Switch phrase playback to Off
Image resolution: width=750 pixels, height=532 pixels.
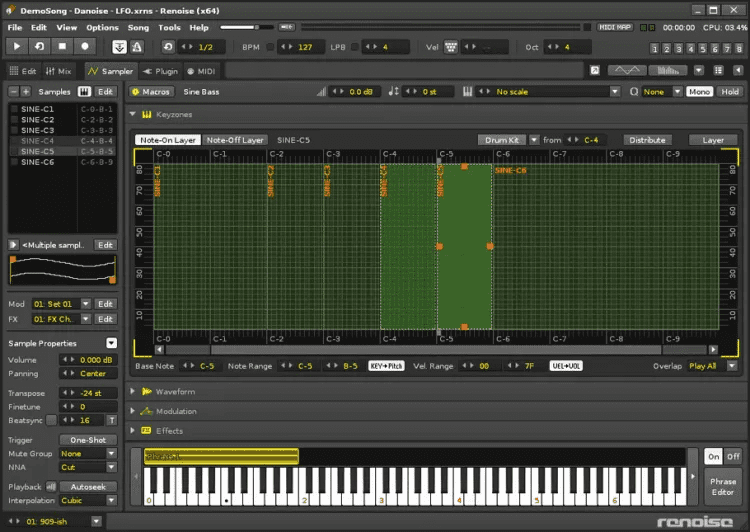[x=733, y=456]
